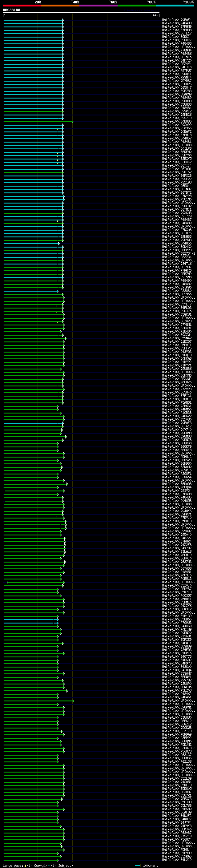Viewport: 197px width, 868px height.
Task: Click the UniRef100_A9S099 hit label
Action: (x=177, y=125)
